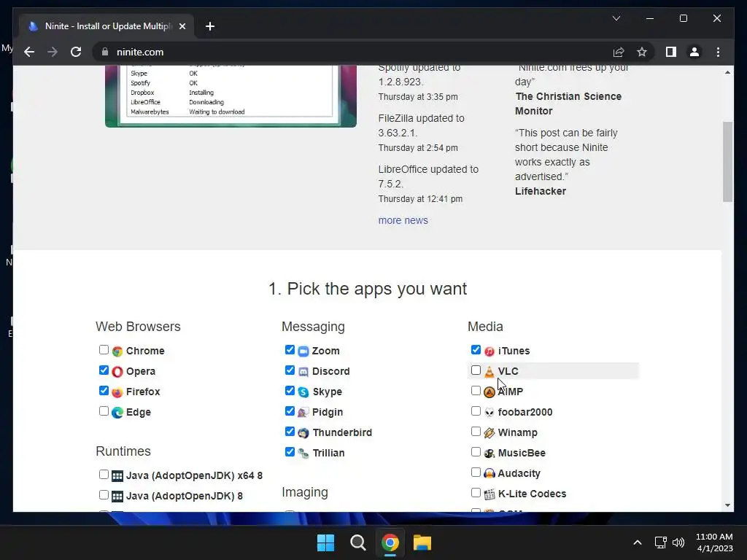This screenshot has height=560, width=747.
Task: Click the Zoom app icon
Action: 303,351
